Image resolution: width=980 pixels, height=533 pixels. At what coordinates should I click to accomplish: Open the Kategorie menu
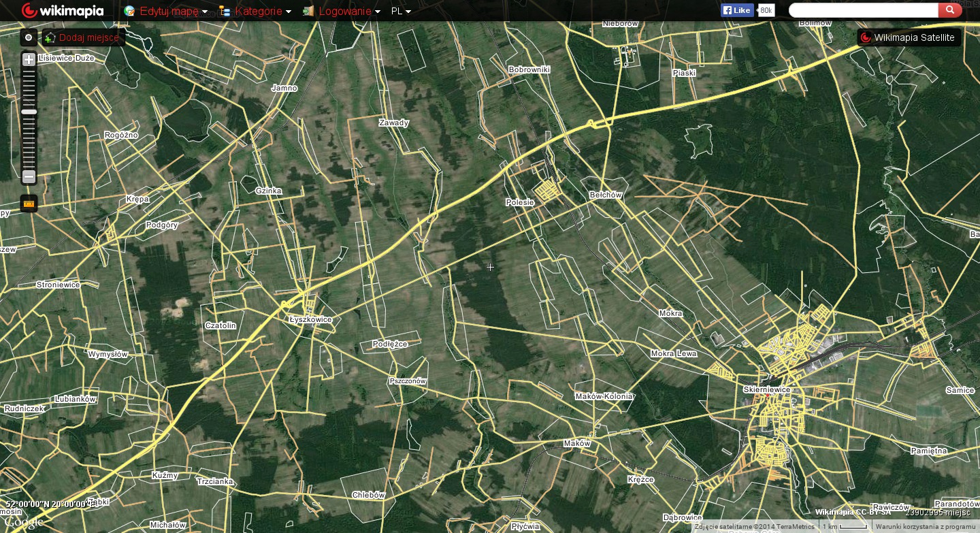(x=263, y=11)
